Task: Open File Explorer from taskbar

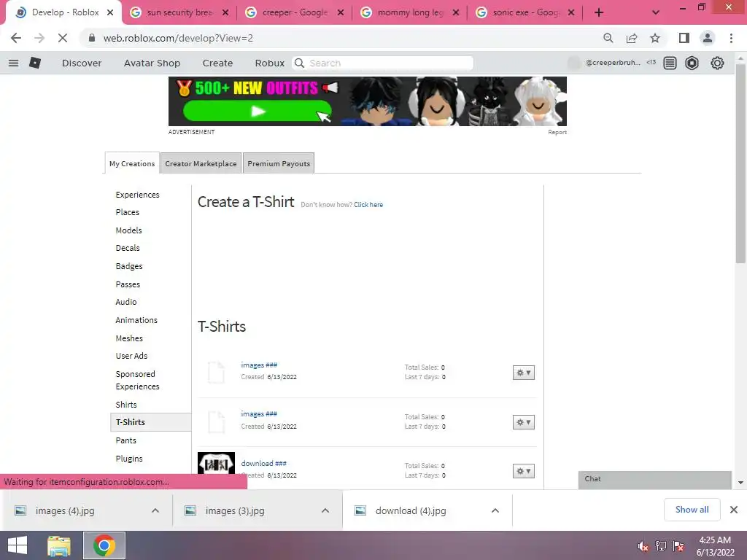Action: pos(59,545)
